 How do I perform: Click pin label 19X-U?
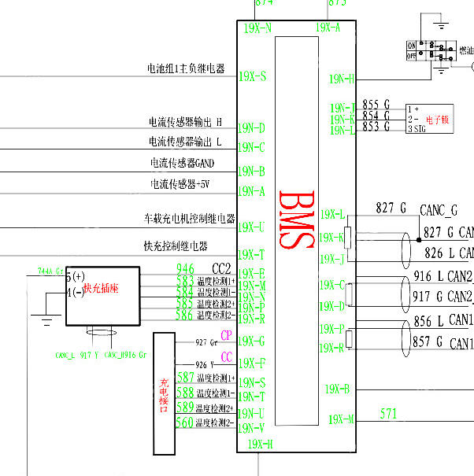251,227
